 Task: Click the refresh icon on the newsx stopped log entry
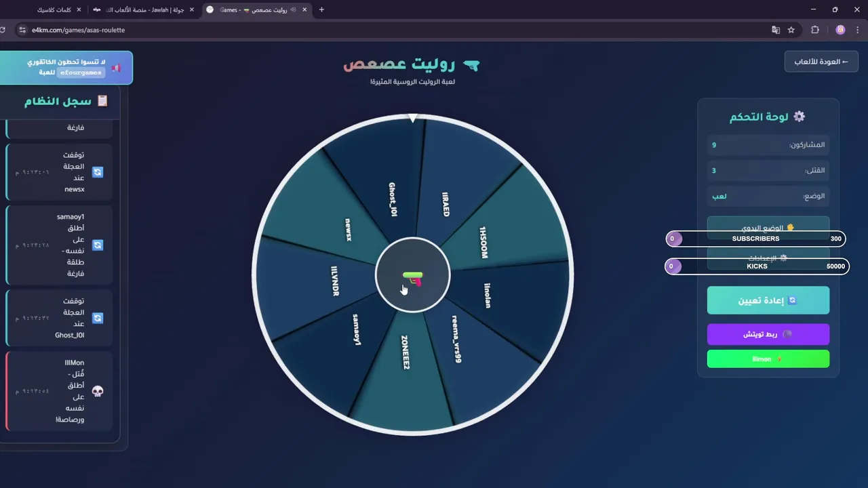[98, 172]
